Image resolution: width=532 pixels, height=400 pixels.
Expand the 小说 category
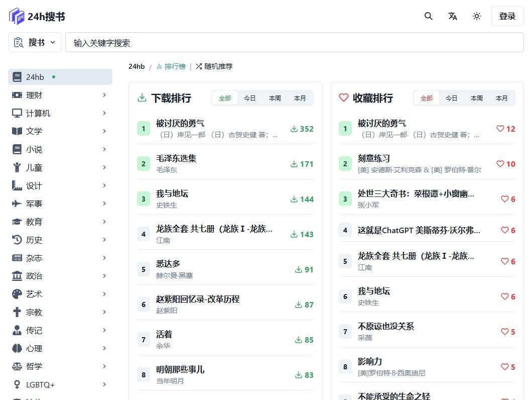click(104, 149)
